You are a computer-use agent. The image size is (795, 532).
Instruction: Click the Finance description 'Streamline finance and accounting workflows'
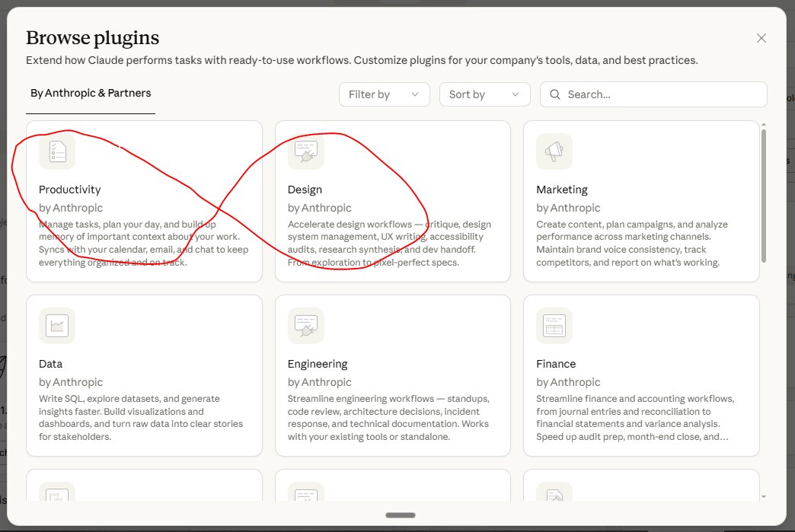635,399
